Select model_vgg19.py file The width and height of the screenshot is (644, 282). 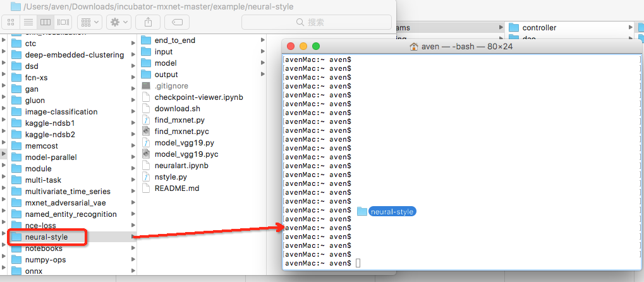coord(184,143)
